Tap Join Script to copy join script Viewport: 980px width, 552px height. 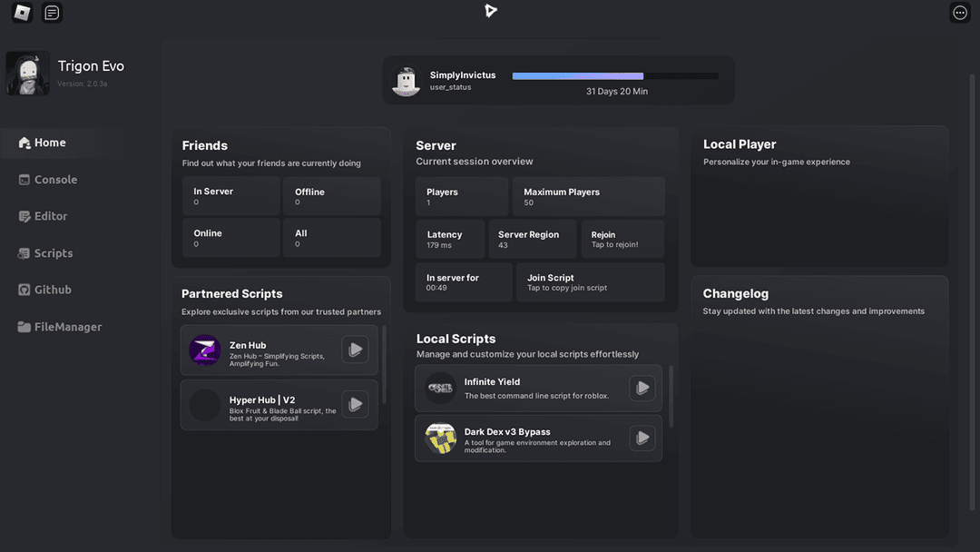pos(591,281)
